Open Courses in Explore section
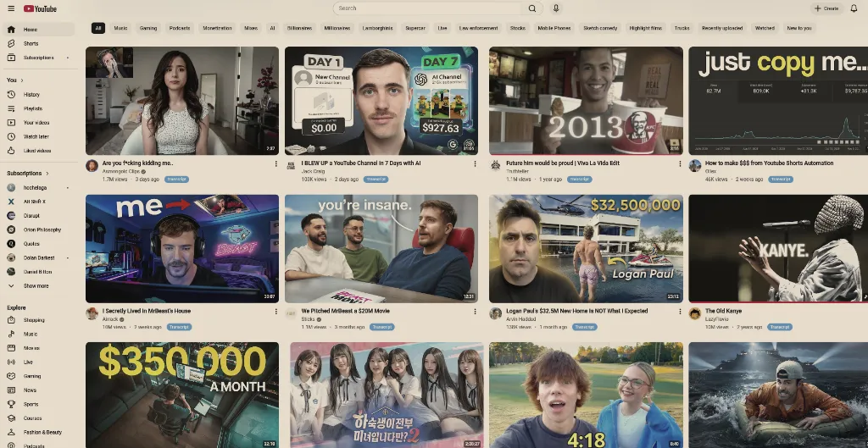Viewport: 868px width, 448px height. [x=38, y=418]
